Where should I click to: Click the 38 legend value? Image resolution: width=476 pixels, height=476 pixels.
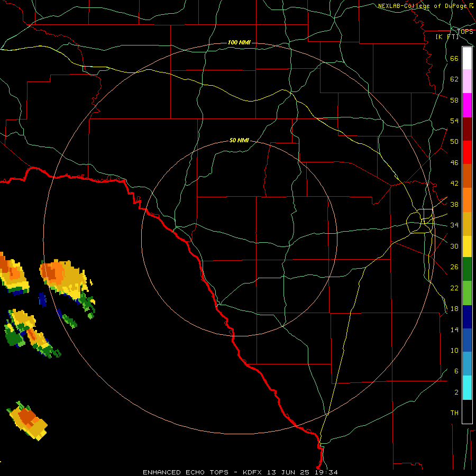click(454, 204)
